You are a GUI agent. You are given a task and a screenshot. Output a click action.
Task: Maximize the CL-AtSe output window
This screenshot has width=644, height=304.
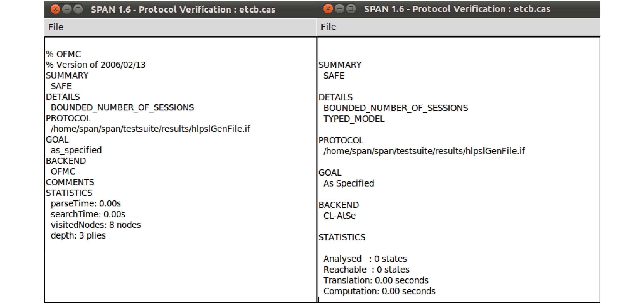click(x=351, y=9)
